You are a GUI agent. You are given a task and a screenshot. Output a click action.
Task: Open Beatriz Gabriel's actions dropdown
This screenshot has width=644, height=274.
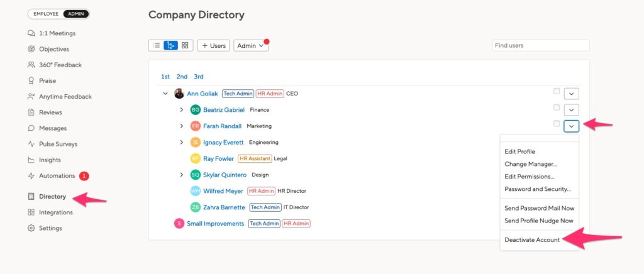point(571,110)
